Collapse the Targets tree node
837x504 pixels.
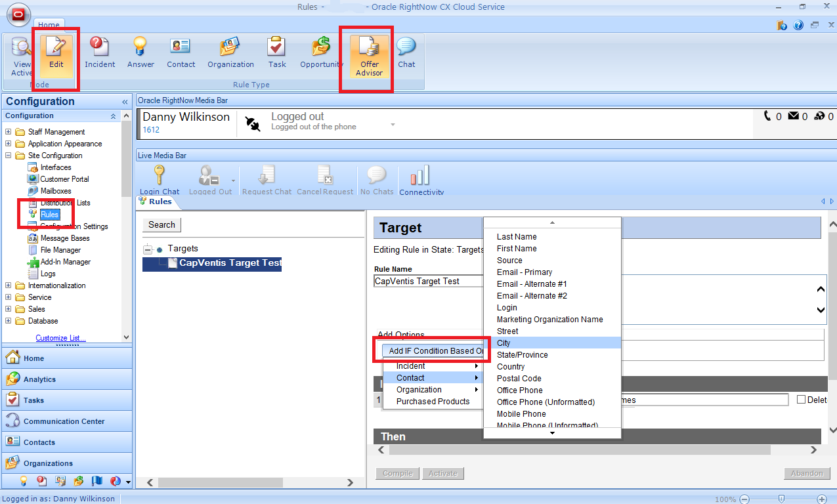pos(147,249)
